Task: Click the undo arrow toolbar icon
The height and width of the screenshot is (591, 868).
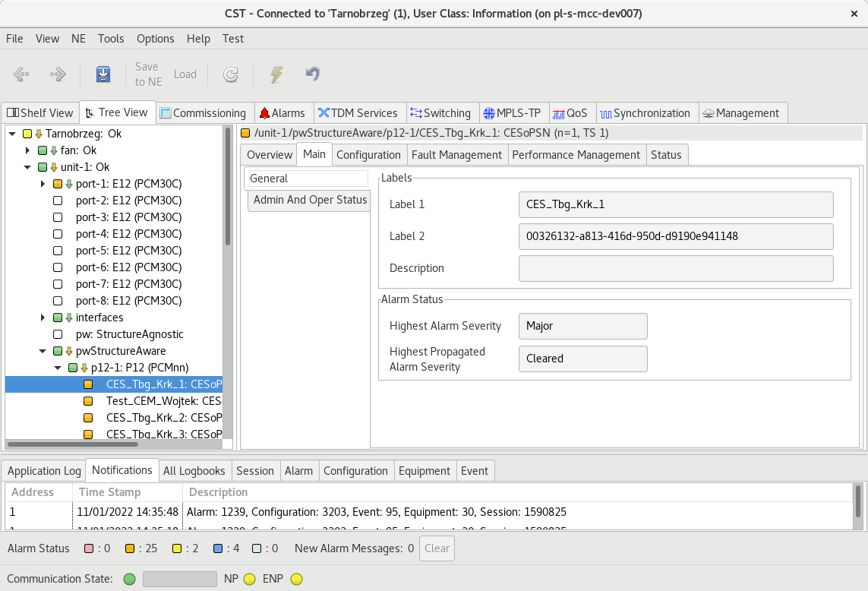Action: click(312, 74)
